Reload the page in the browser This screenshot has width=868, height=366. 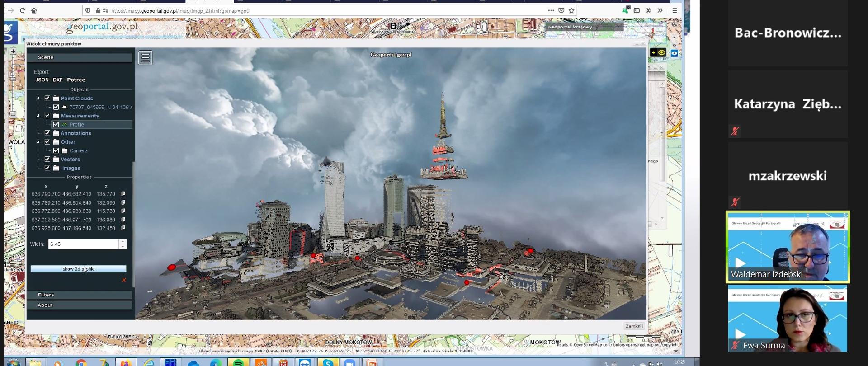(x=23, y=10)
